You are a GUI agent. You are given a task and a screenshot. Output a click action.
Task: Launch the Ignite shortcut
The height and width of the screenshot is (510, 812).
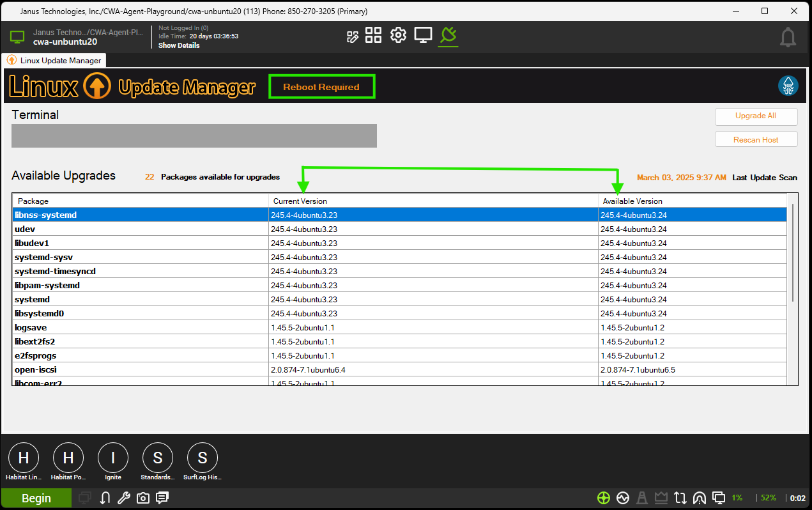113,458
